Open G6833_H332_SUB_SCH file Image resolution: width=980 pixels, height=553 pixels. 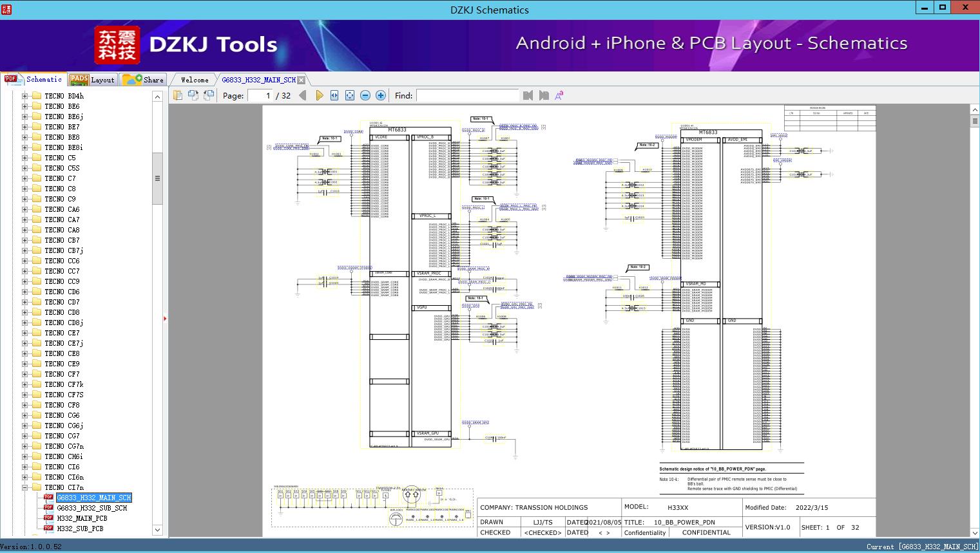pyautogui.click(x=92, y=508)
